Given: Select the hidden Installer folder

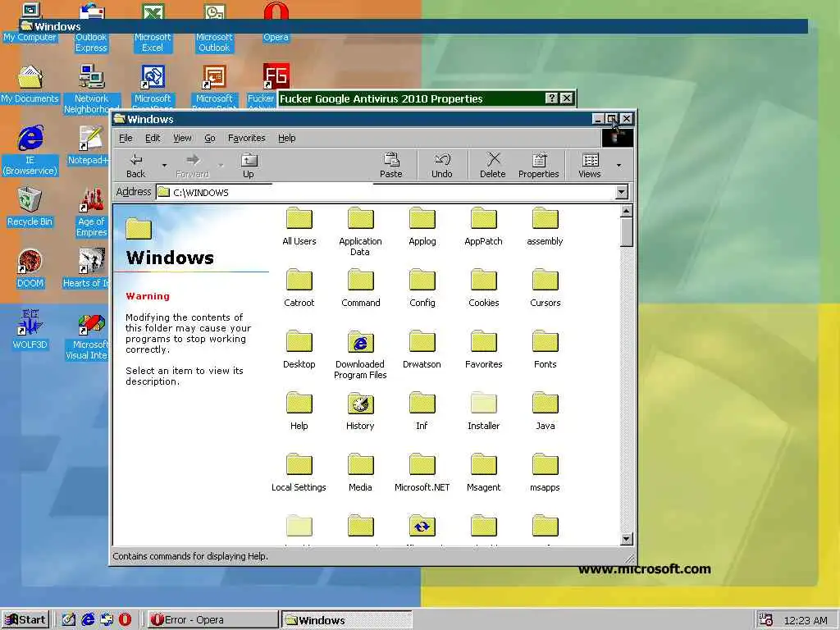Looking at the screenshot, I should click(484, 411).
